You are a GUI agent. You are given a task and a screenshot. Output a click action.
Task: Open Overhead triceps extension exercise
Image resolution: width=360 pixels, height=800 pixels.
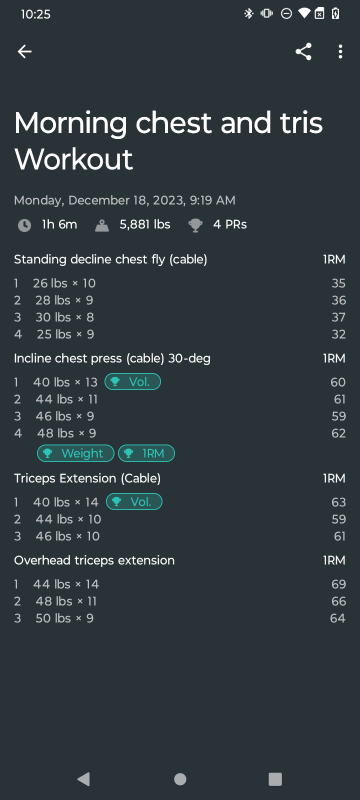point(94,560)
